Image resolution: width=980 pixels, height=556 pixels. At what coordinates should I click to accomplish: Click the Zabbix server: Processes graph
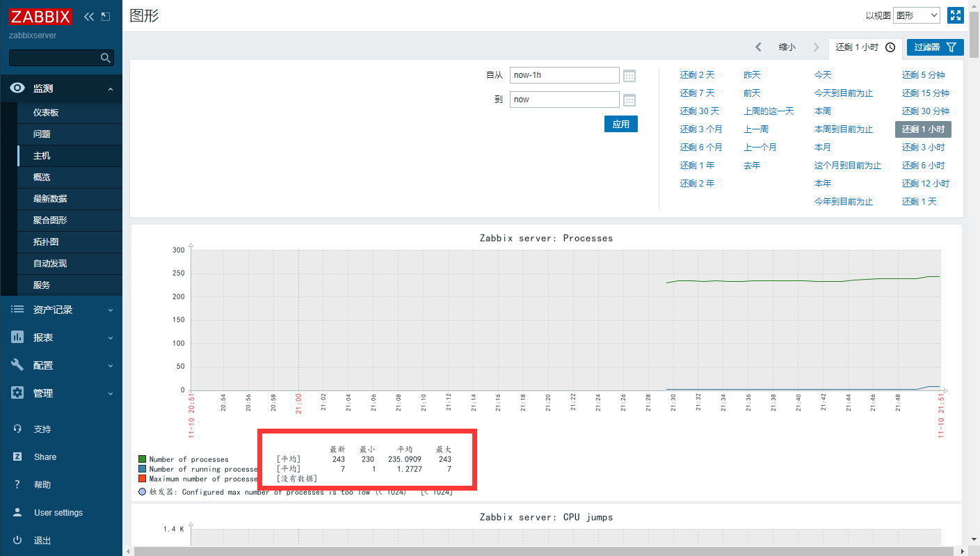pyautogui.click(x=546, y=362)
